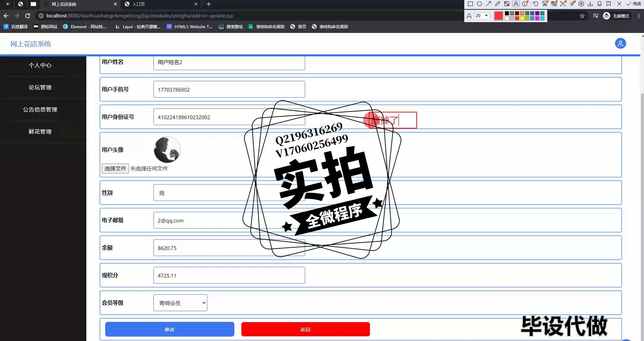This screenshot has height=341, width=644.
Task: Open the 百度翻译 bookmark
Action: (x=15, y=26)
